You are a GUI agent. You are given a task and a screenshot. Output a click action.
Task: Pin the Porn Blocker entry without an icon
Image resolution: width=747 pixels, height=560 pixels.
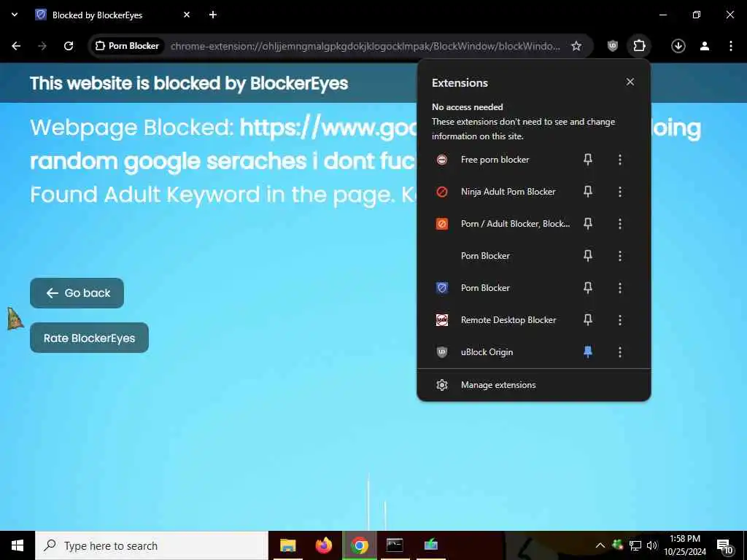click(588, 256)
